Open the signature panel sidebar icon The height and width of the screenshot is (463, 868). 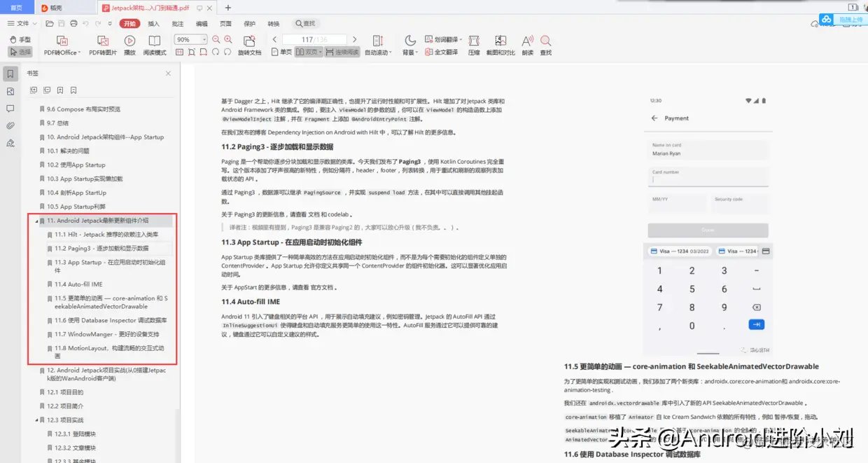coord(10,143)
